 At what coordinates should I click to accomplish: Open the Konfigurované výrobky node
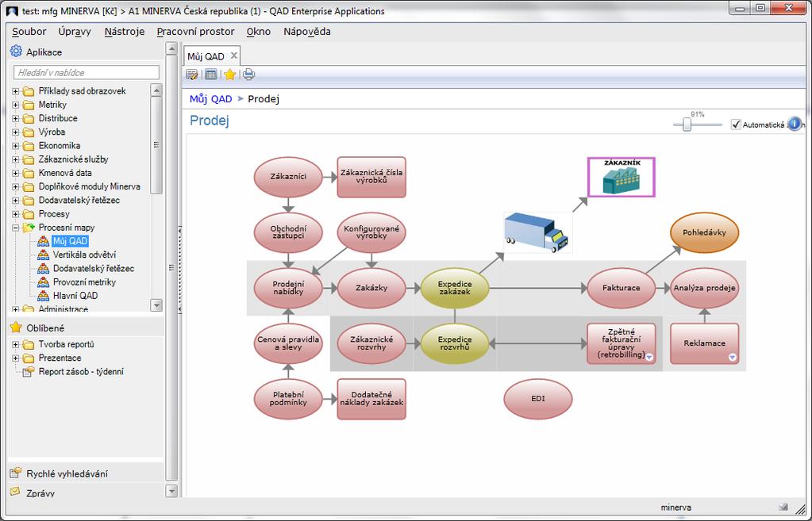pyautogui.click(x=371, y=232)
